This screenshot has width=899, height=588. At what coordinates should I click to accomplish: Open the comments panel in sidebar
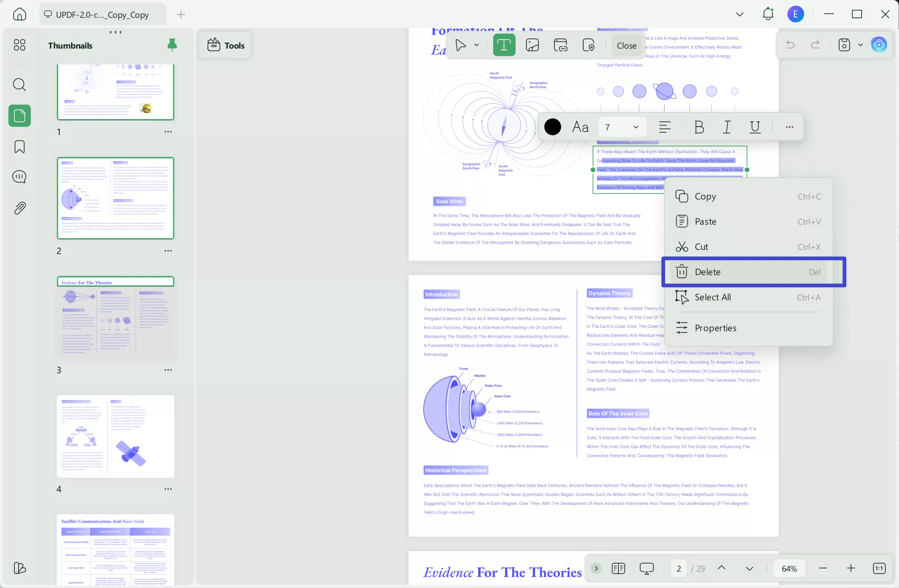point(19,177)
